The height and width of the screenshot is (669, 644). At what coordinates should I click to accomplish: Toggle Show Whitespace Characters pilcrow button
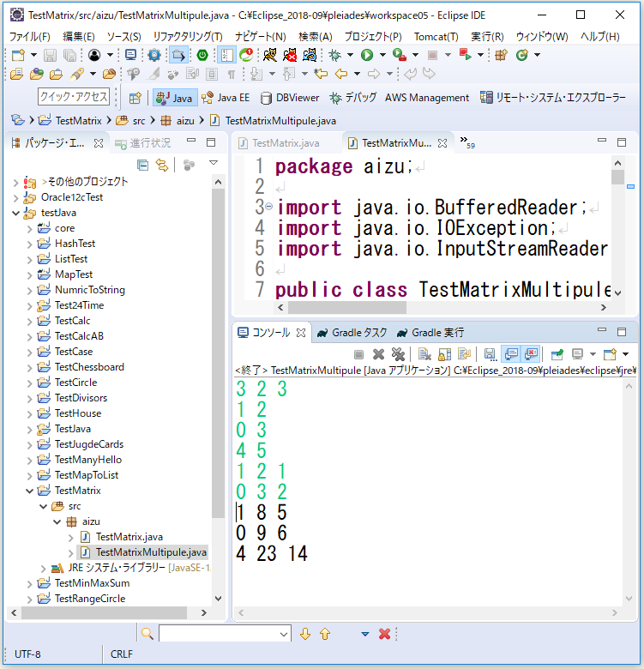[x=232, y=75]
